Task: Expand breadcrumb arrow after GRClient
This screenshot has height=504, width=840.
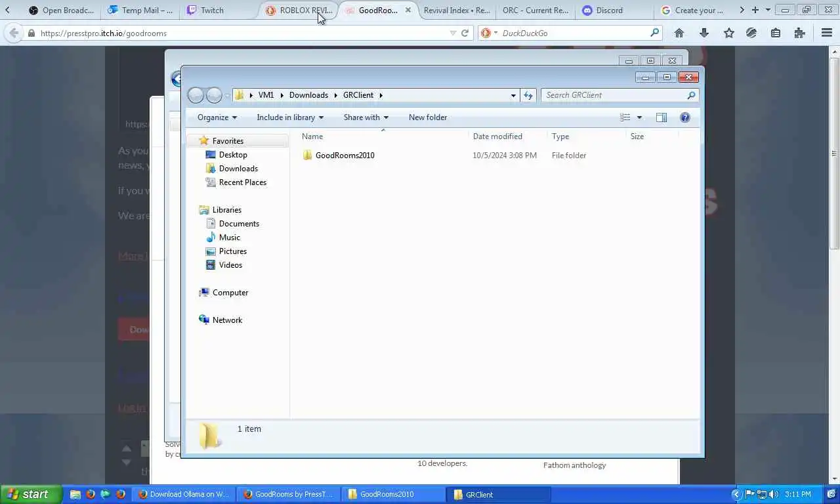Action: click(381, 95)
